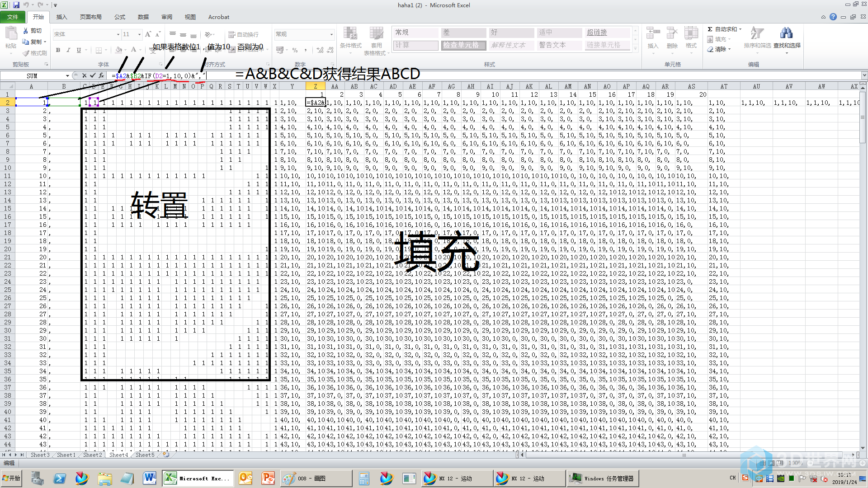
Task: Open the font size dropdown showing 11
Action: coord(140,34)
